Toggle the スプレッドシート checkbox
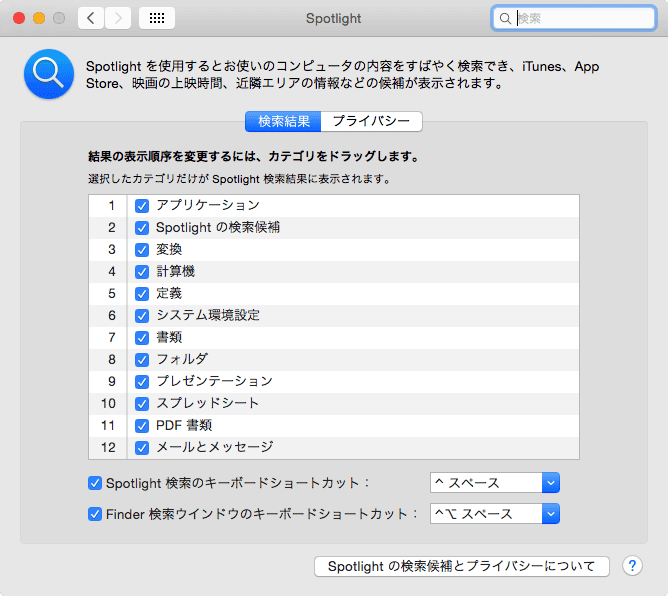Image resolution: width=668 pixels, height=596 pixels. (142, 404)
